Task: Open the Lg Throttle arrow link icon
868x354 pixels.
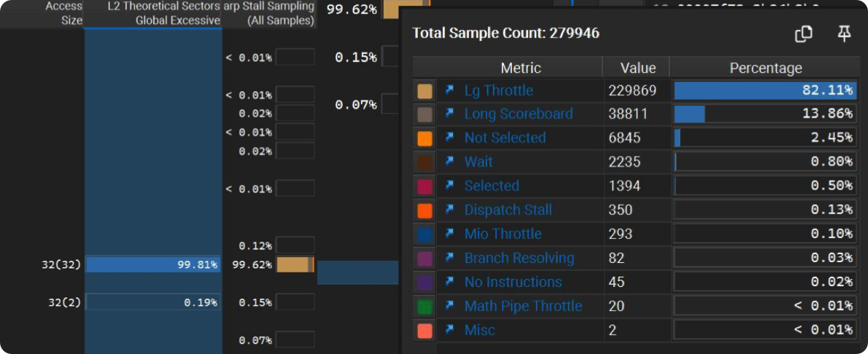Action: click(x=449, y=90)
